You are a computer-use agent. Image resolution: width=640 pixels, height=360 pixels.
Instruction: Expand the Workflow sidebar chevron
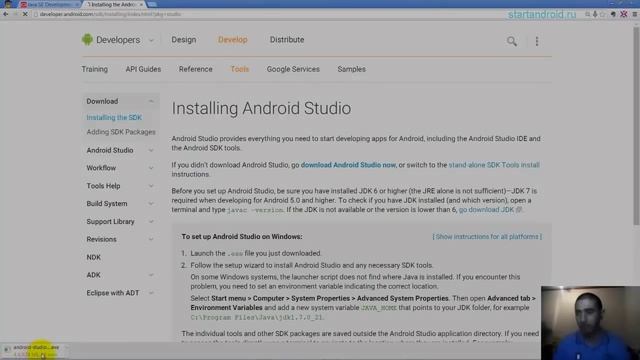tap(151, 168)
